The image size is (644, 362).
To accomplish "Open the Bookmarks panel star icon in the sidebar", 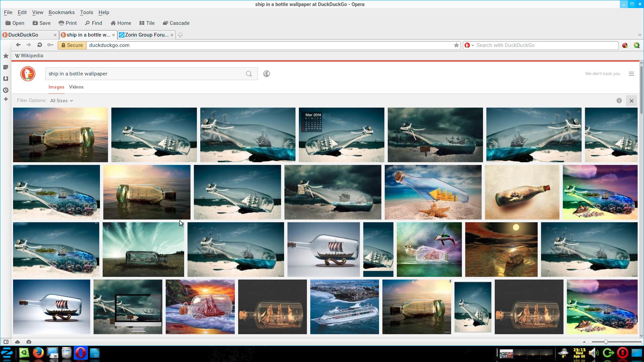I will pyautogui.click(x=6, y=56).
